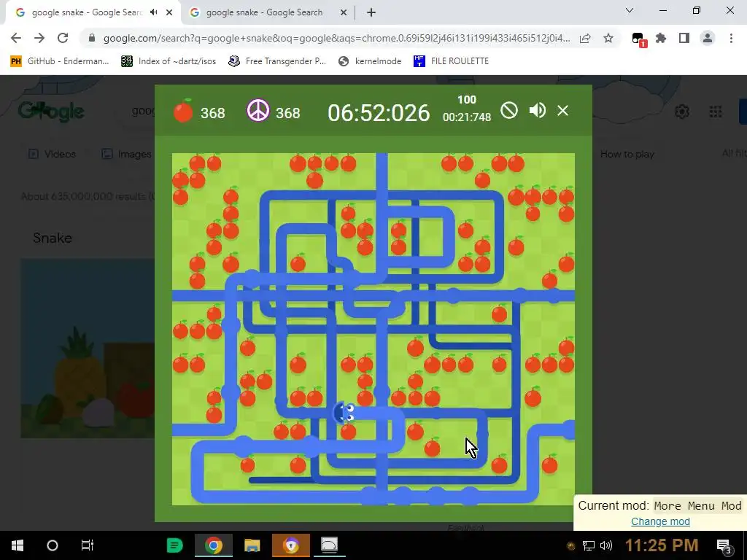Open the Free Transgender P... bookmark
Image resolution: width=747 pixels, height=560 pixels.
coord(277,61)
